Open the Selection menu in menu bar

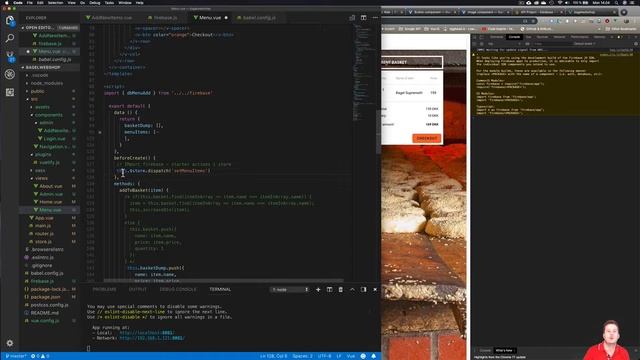point(56,2)
